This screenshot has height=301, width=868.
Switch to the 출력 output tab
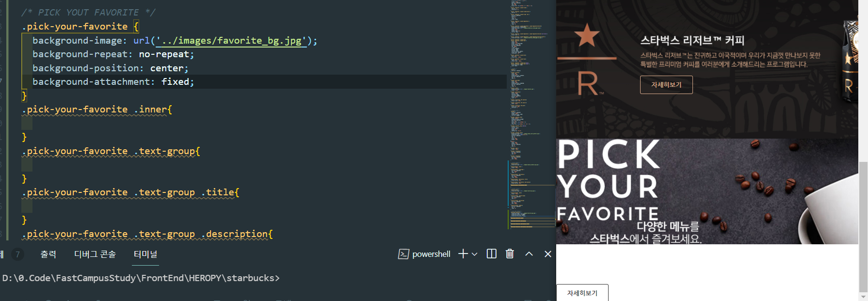[48, 254]
